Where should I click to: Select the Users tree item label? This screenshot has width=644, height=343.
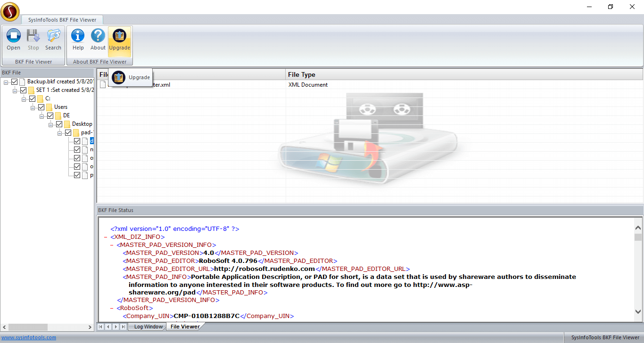tap(61, 107)
